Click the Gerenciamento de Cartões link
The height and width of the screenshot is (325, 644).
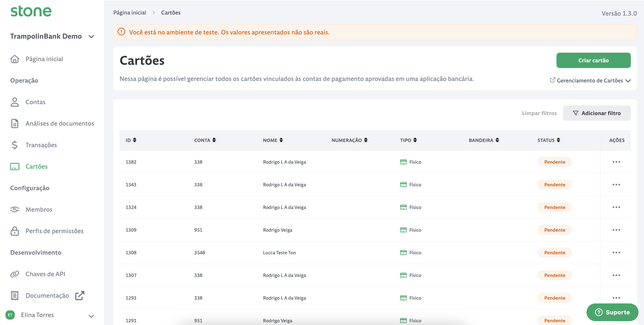point(590,80)
